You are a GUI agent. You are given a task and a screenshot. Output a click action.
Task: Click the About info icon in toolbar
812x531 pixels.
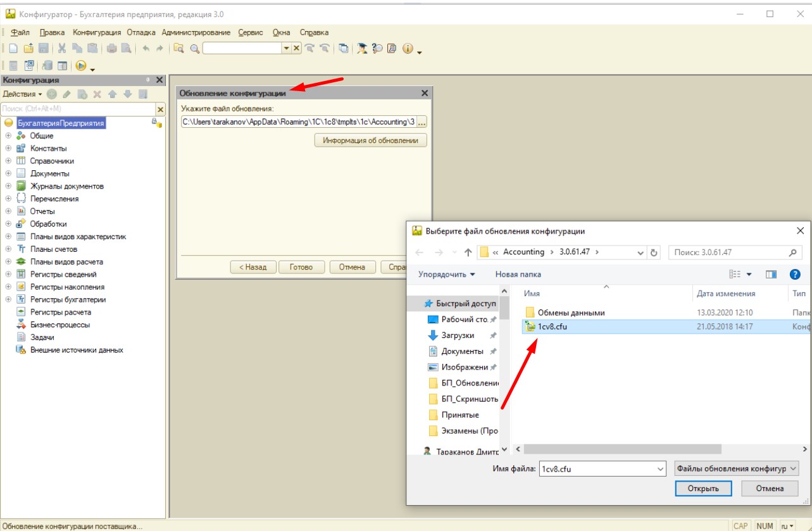[x=408, y=48]
